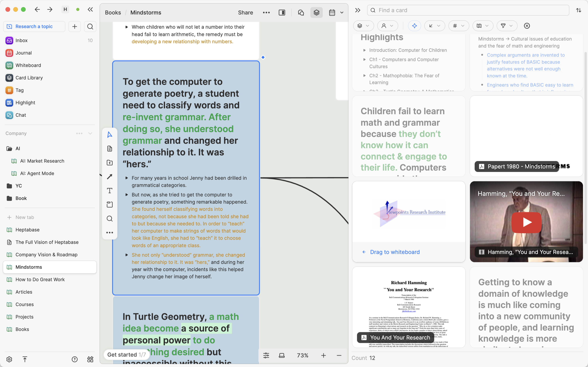Select the text tool in whiteboard toolbar

pyautogui.click(x=109, y=190)
